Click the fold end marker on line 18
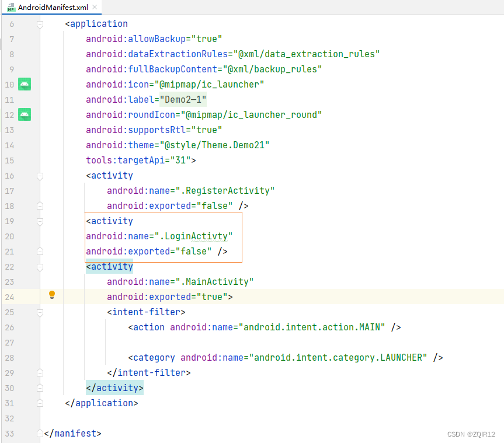The image size is (504, 443). click(40, 206)
